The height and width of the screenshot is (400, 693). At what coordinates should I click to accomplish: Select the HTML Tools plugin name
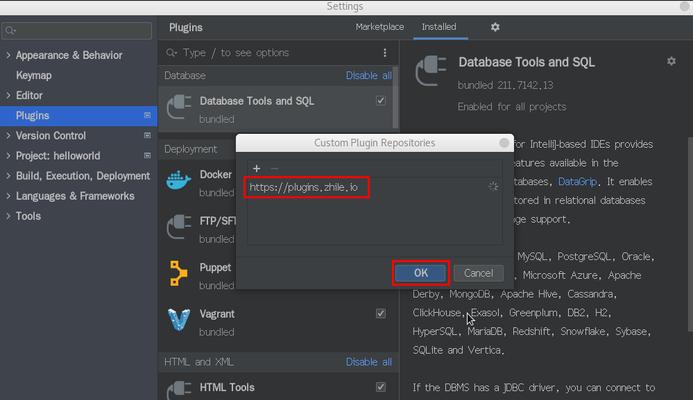(x=227, y=388)
